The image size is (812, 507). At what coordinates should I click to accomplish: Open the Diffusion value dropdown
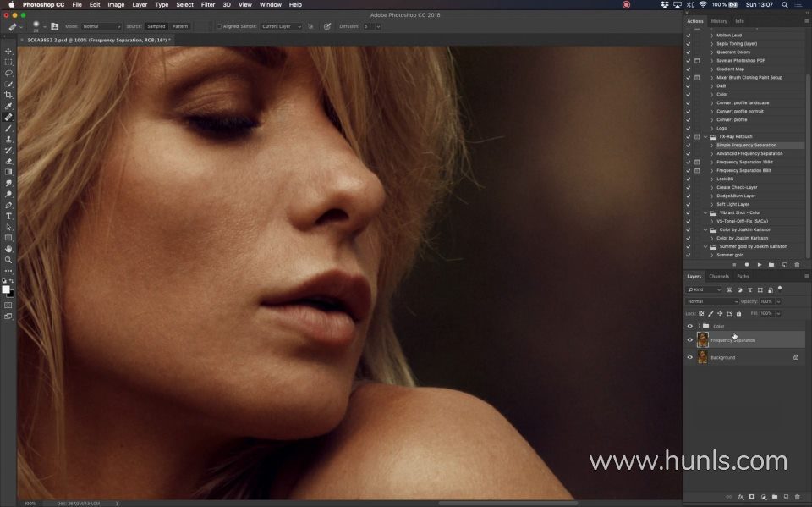(x=378, y=26)
